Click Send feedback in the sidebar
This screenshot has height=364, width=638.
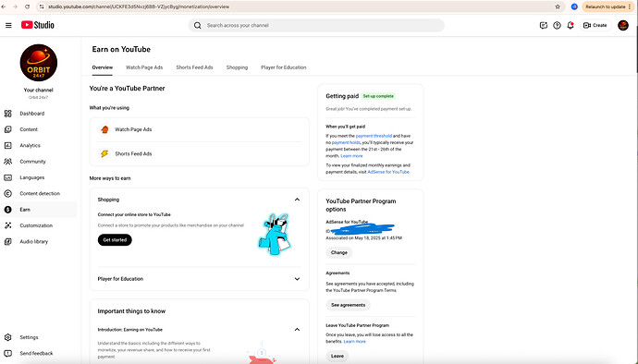[39, 354]
